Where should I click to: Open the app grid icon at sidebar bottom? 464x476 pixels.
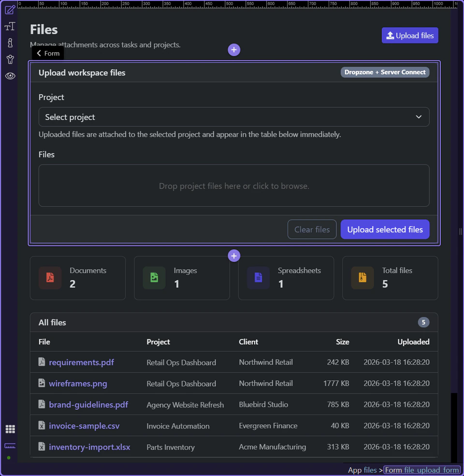[10, 429]
